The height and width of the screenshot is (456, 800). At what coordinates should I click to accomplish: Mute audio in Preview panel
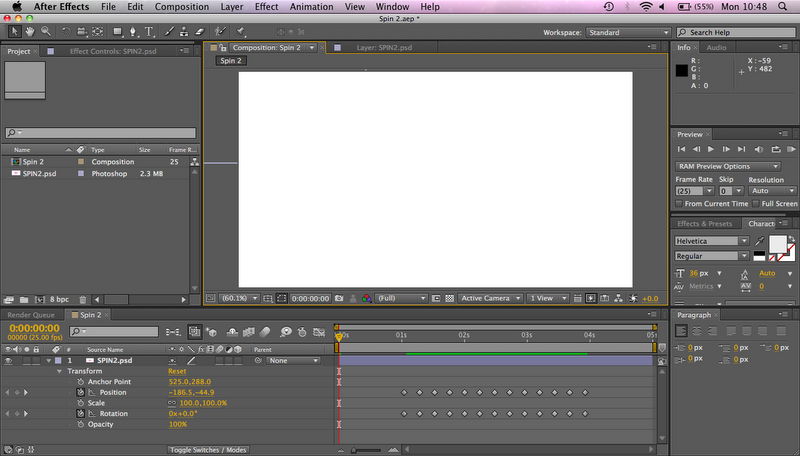tap(759, 149)
